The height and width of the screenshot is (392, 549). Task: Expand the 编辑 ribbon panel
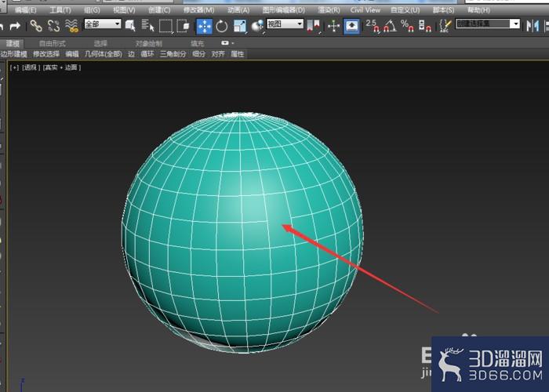coord(72,54)
